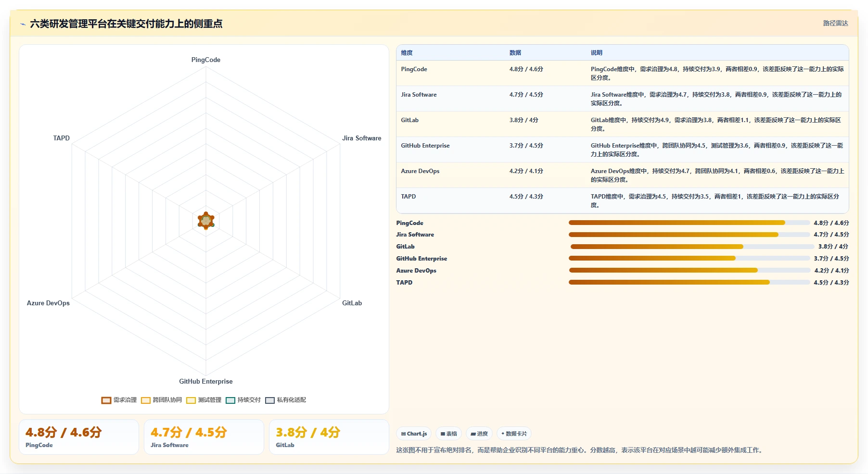Toggle the 测试管理 legend entry
This screenshot has width=868, height=474.
point(204,400)
